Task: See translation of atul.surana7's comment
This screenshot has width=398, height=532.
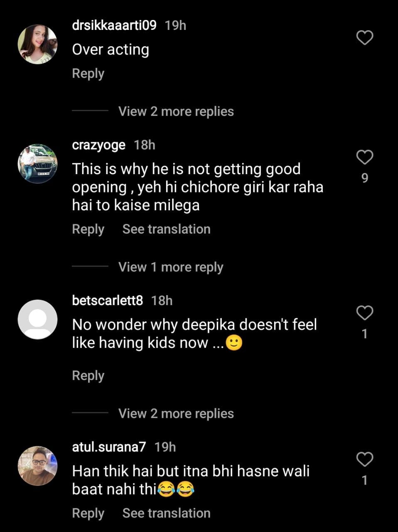Action: pyautogui.click(x=166, y=513)
